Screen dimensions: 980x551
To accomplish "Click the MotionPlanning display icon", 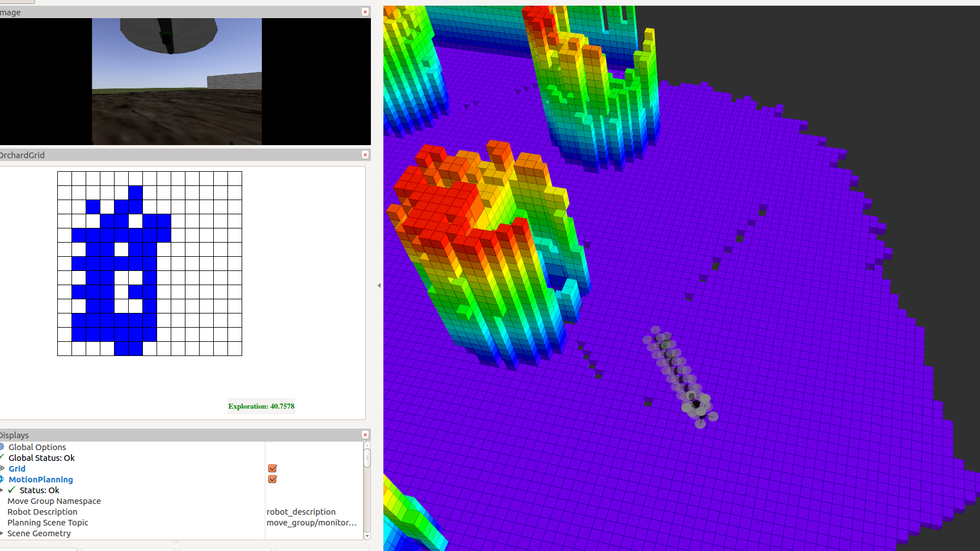I will tap(2, 480).
